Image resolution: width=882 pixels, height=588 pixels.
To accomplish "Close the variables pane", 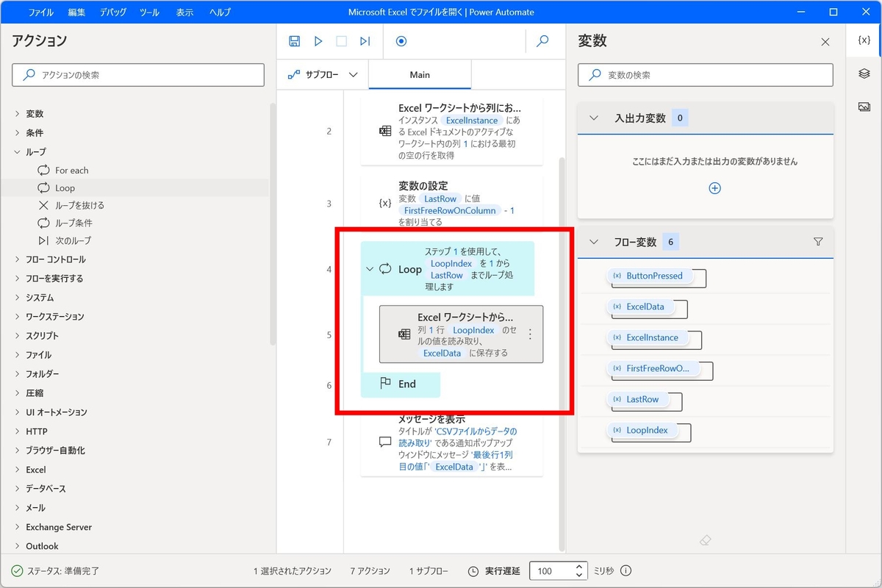I will [x=825, y=42].
